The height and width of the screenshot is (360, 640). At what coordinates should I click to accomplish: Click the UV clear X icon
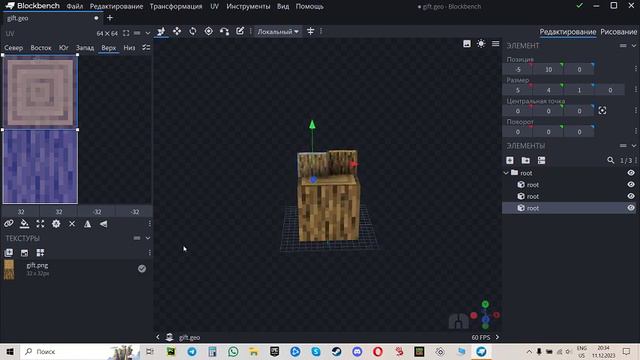(72, 224)
